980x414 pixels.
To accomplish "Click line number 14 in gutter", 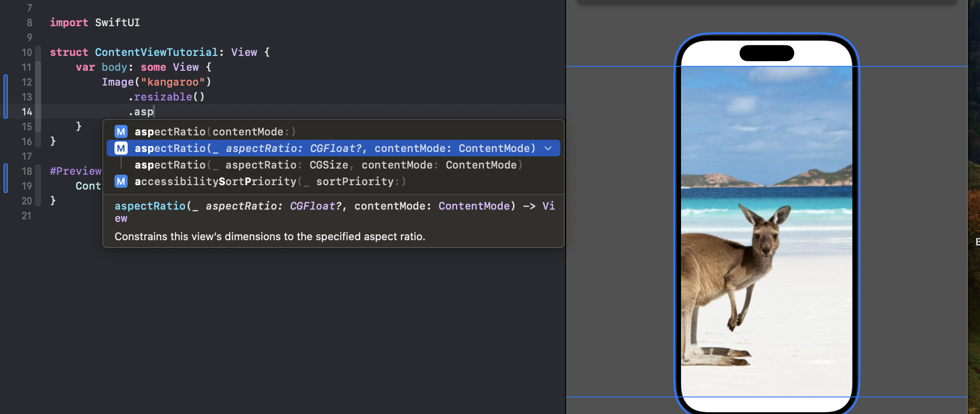I will [27, 112].
